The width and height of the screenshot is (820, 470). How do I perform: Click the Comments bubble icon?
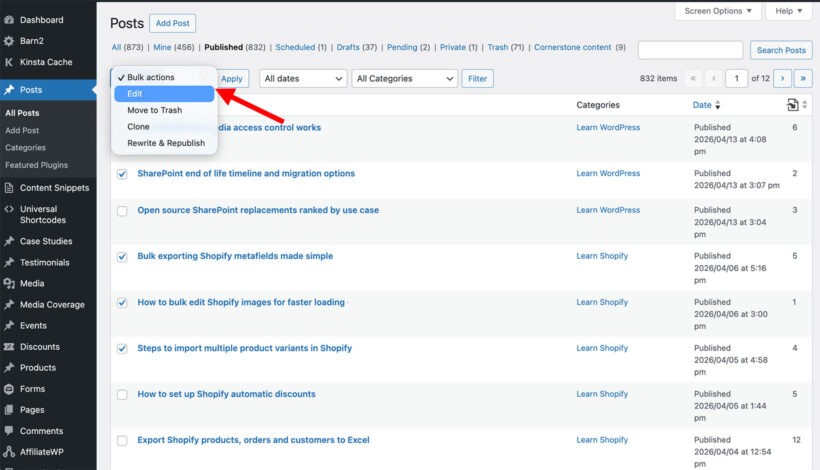coord(9,431)
